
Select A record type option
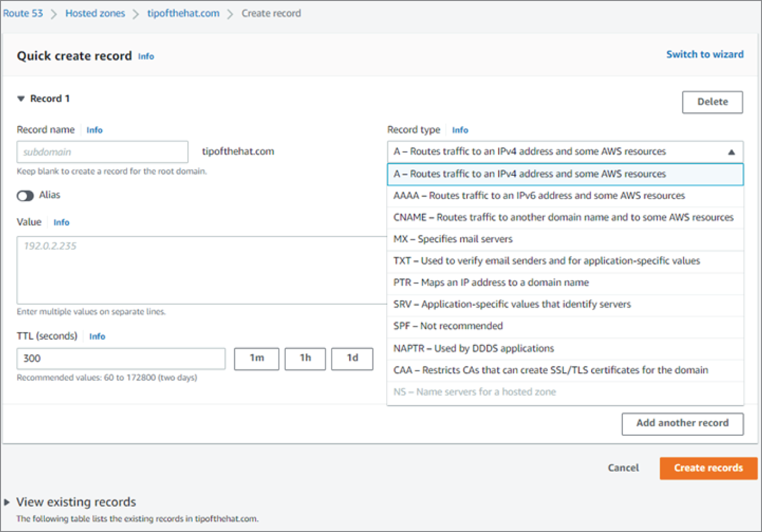tap(565, 174)
